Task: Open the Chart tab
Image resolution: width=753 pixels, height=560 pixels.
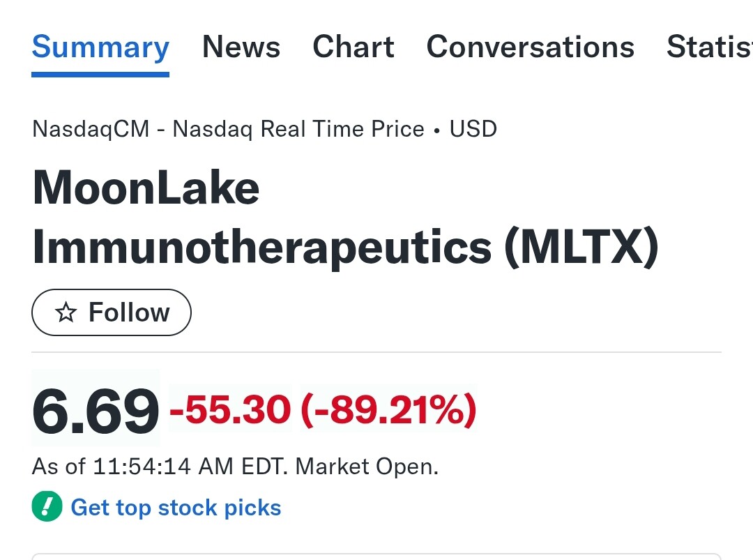Action: coord(353,47)
